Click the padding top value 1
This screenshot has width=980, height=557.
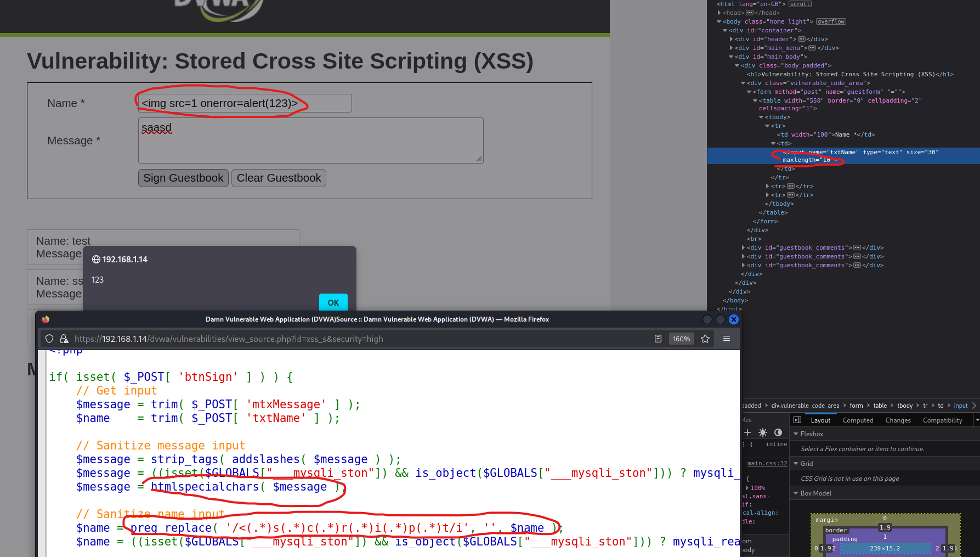885,537
